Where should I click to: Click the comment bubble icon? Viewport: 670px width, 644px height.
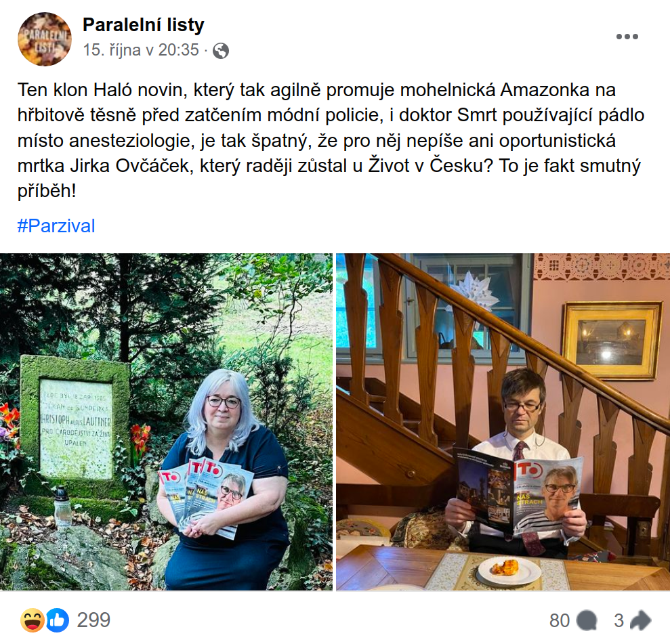point(586,621)
